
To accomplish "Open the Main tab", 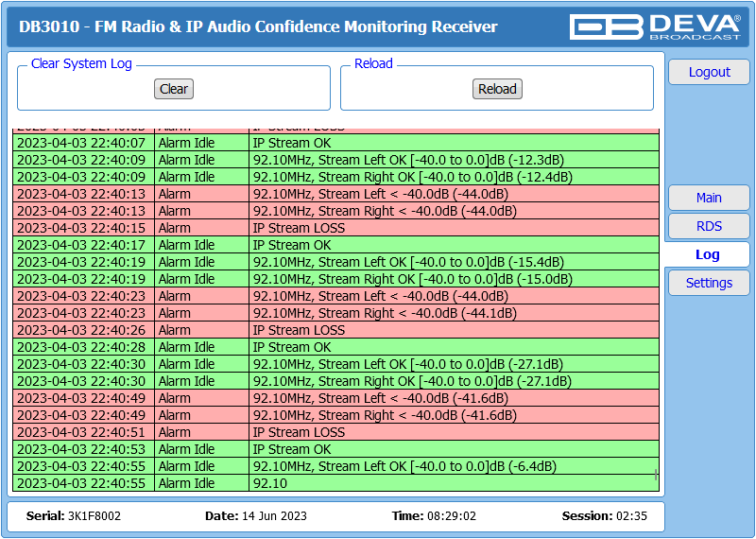I will click(x=709, y=198).
